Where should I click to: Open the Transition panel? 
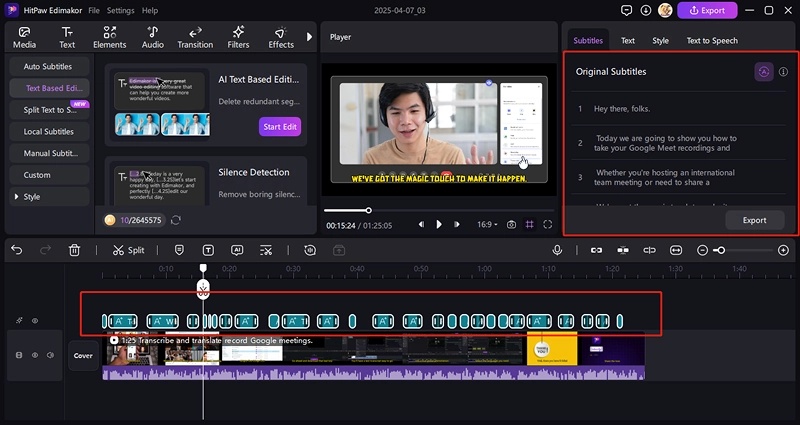click(x=195, y=38)
